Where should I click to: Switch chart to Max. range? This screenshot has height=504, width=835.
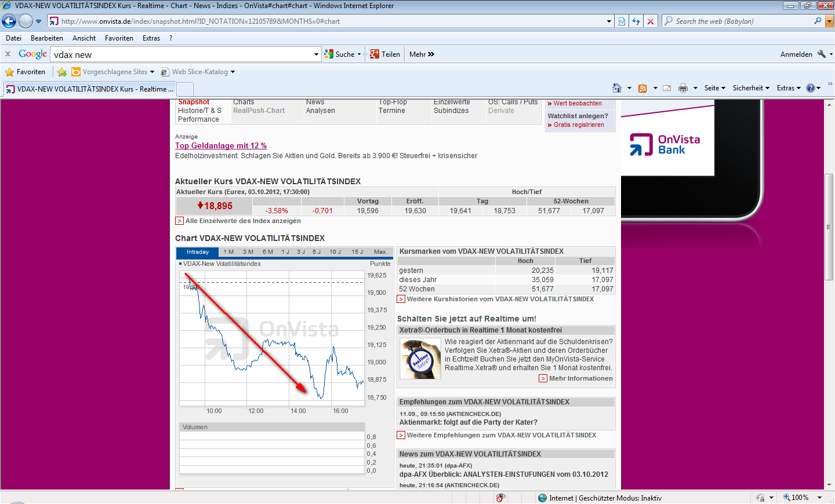point(380,252)
